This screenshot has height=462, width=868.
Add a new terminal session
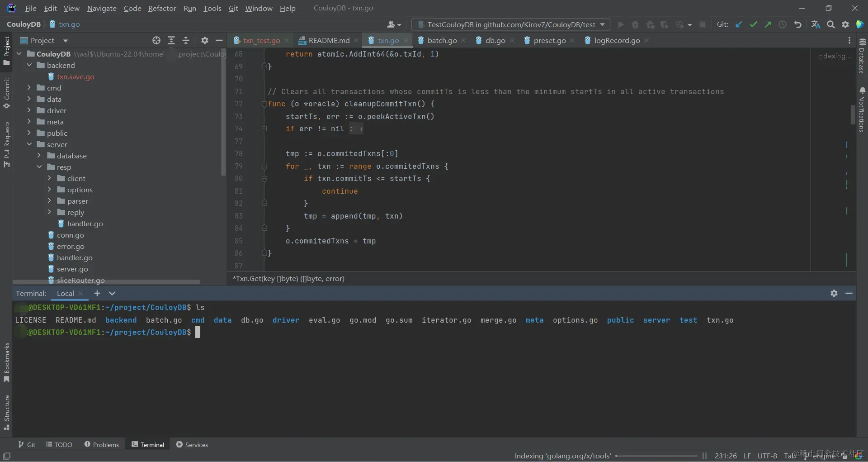[97, 293]
